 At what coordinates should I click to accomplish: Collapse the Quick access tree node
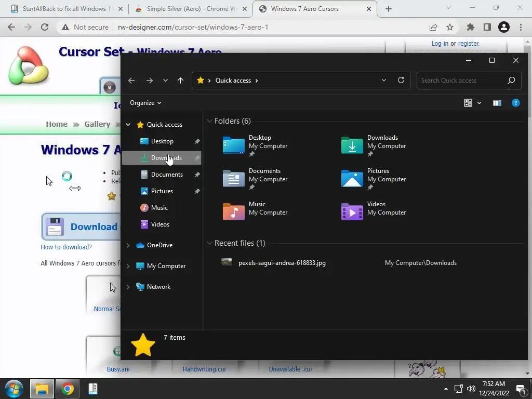(128, 125)
